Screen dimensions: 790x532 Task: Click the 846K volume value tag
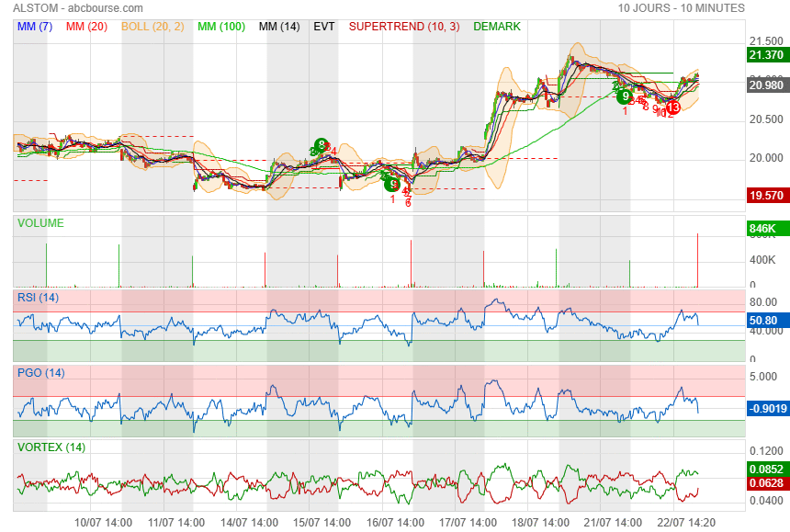click(x=765, y=229)
